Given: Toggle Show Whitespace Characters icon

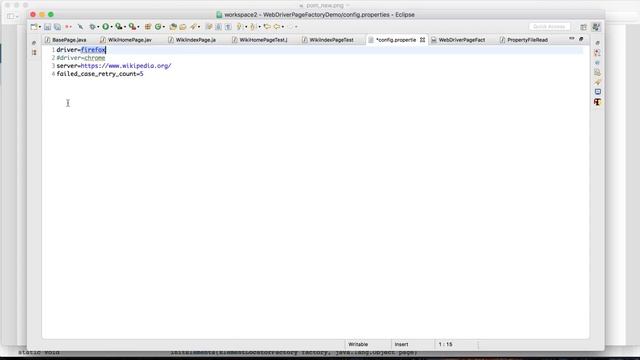Looking at the screenshot, I should coord(228,27).
